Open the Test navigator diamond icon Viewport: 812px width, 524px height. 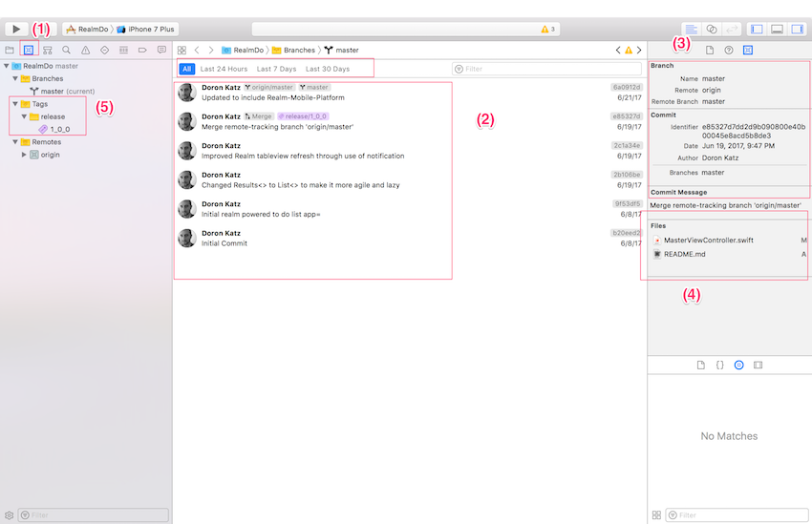point(105,51)
